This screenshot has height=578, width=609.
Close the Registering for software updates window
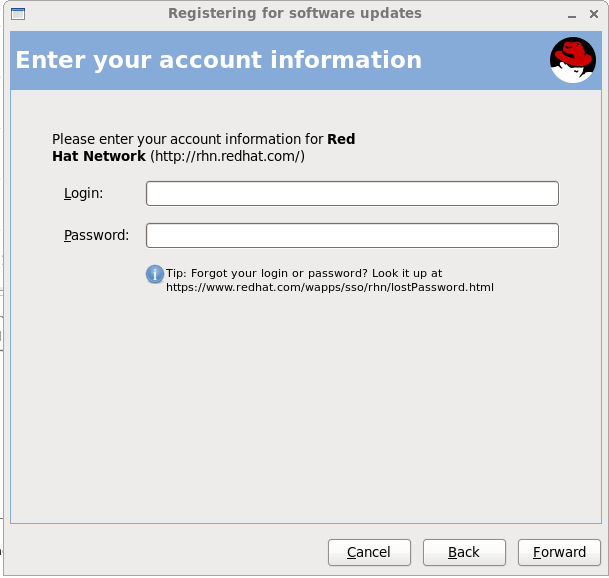coord(594,14)
